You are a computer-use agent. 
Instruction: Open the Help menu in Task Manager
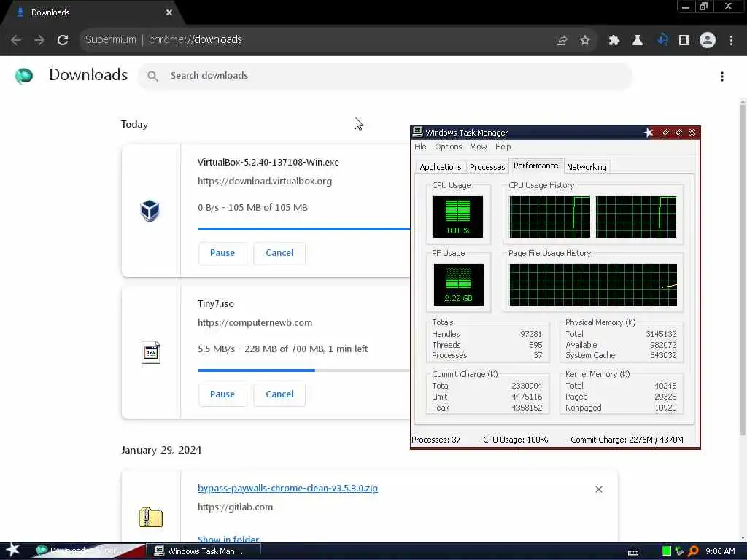(503, 147)
